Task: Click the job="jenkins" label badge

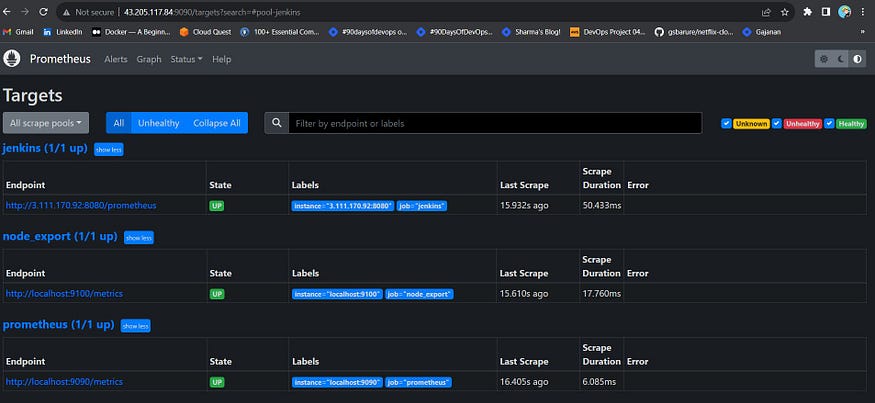Action: [x=422, y=206]
